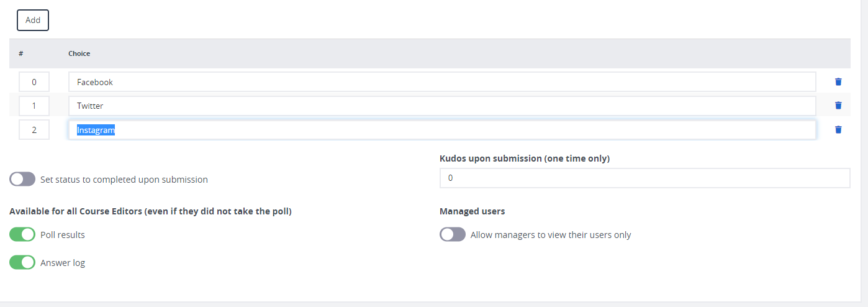Click the Add choice button

click(x=33, y=20)
